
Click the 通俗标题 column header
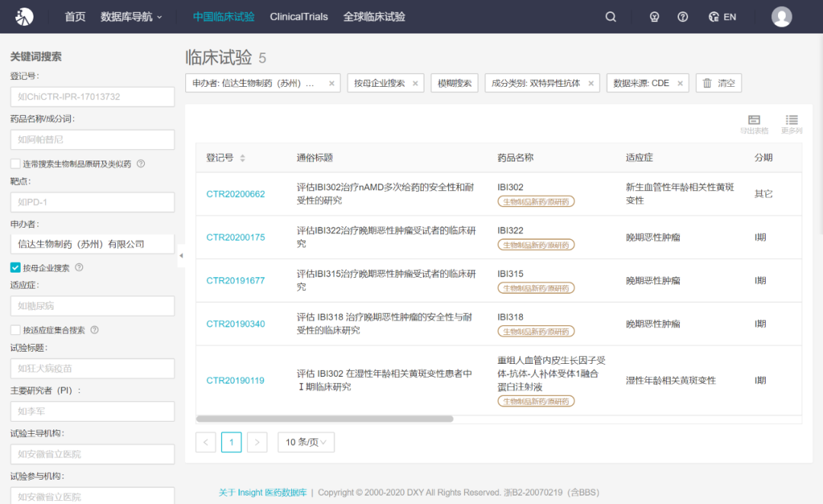(315, 158)
